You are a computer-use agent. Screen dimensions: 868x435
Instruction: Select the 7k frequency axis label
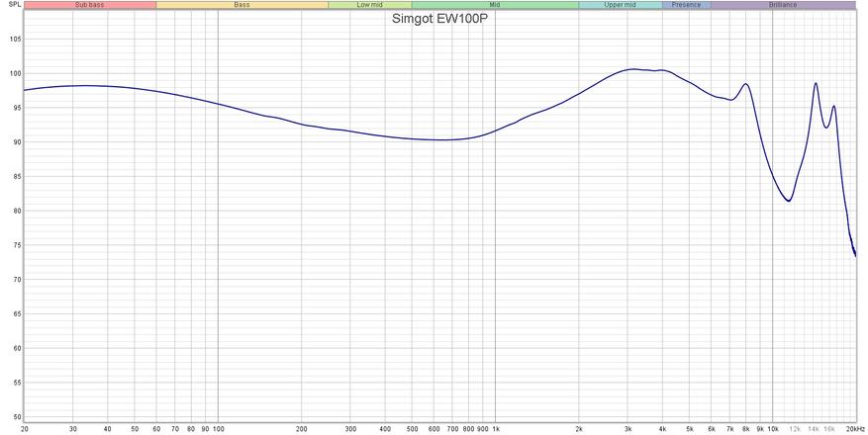point(729,429)
